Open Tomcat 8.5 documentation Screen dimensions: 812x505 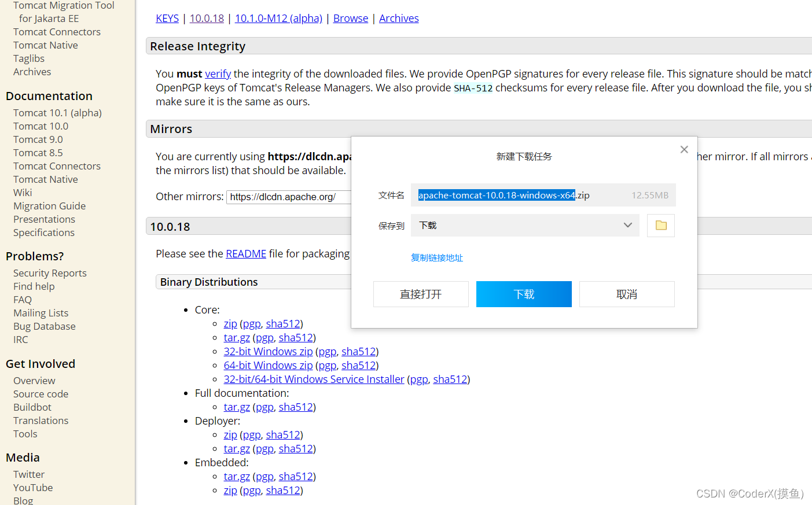click(38, 153)
